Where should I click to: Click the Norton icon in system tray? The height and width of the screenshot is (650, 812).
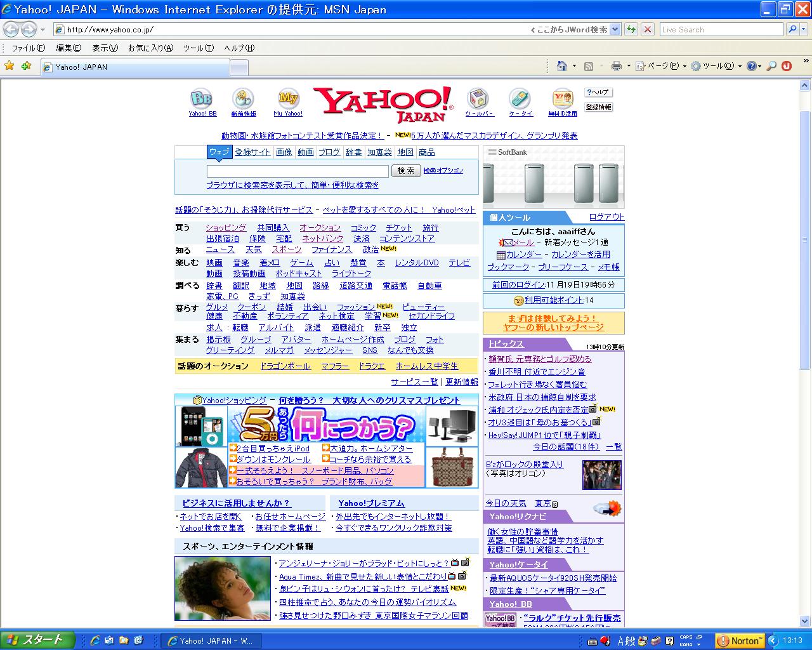click(739, 640)
